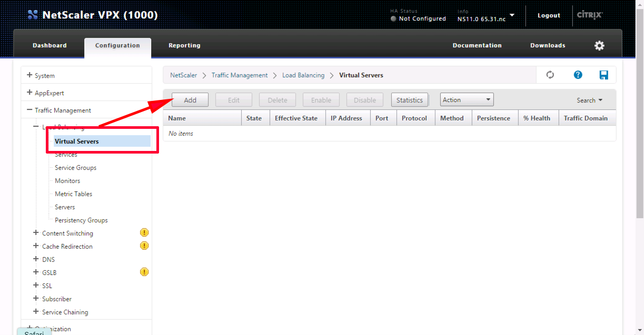644x335 pixels.
Task: Expand the GSLB node
Action: 36,272
